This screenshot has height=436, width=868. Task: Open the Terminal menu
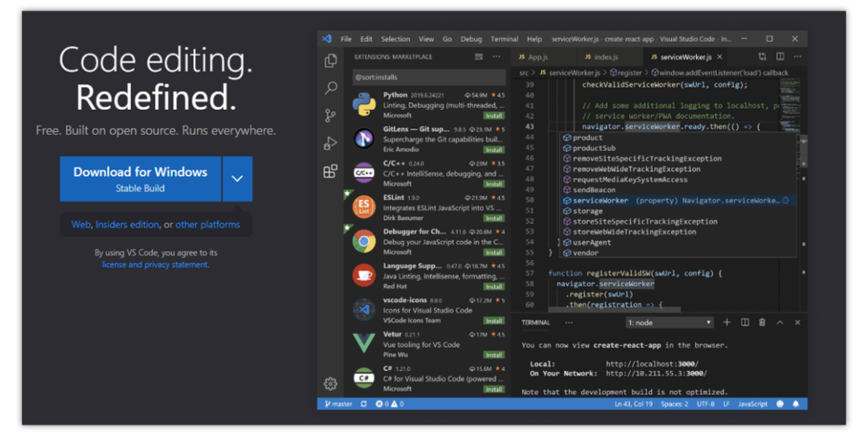[504, 39]
